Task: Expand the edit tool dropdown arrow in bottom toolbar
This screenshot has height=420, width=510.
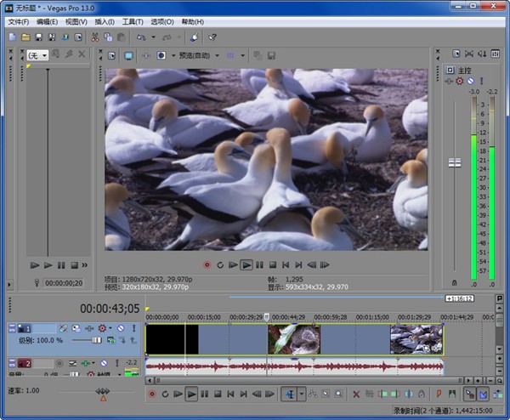Action: (x=301, y=394)
